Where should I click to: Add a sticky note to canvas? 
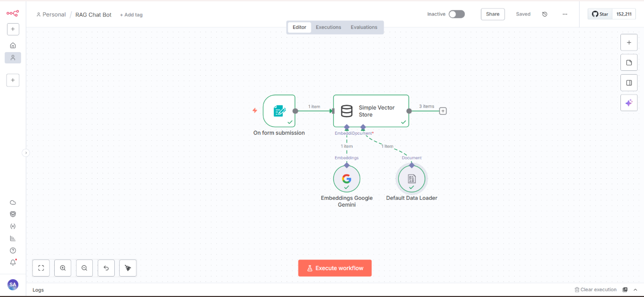(628, 63)
